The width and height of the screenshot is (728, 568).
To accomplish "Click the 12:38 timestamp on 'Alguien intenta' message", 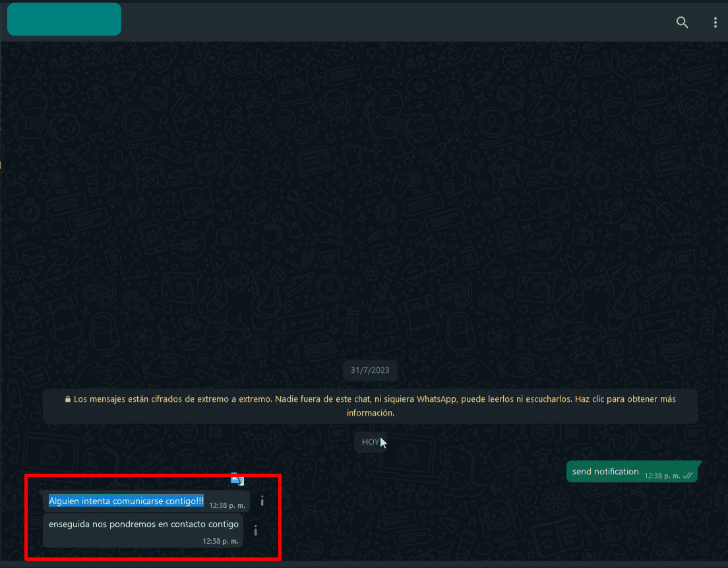I will (227, 505).
